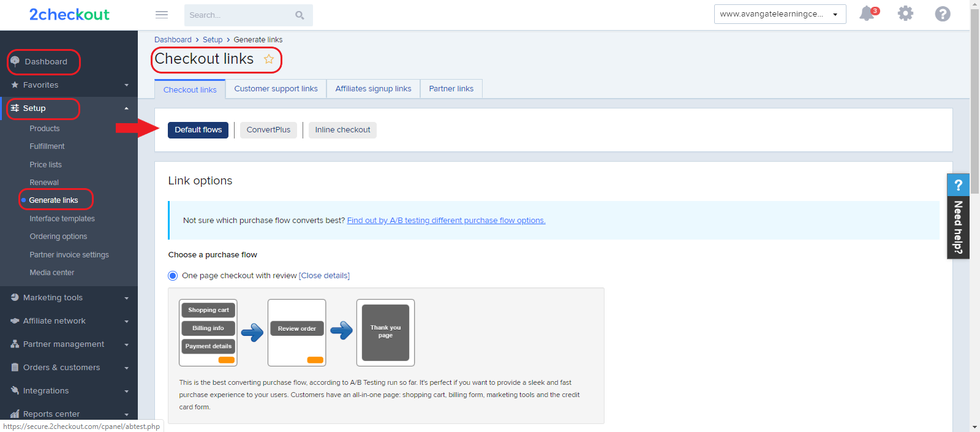Viewport: 980px width, 432px height.
Task: Click the help question mark icon in header
Action: pos(943,13)
